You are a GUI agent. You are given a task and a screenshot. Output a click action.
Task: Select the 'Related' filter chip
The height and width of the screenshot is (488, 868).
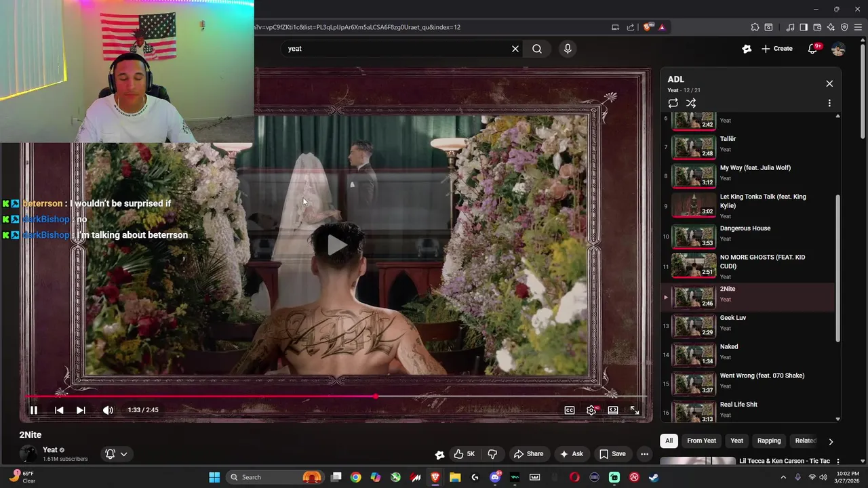805,441
